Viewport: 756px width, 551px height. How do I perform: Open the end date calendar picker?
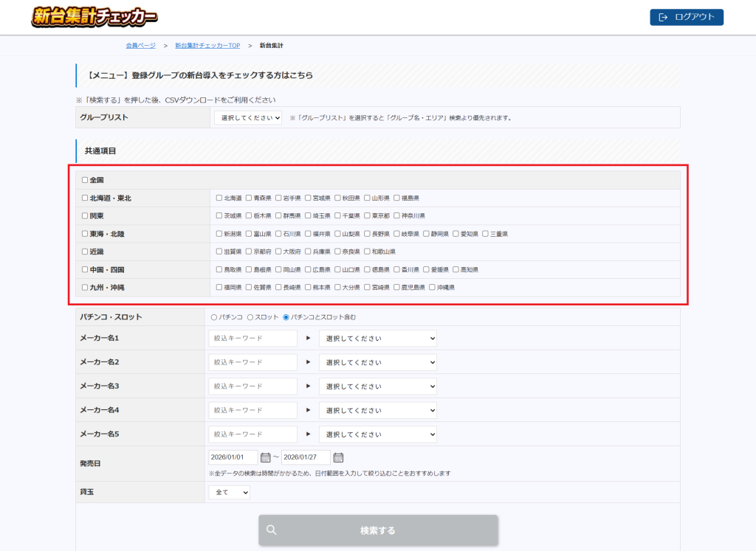coord(338,457)
